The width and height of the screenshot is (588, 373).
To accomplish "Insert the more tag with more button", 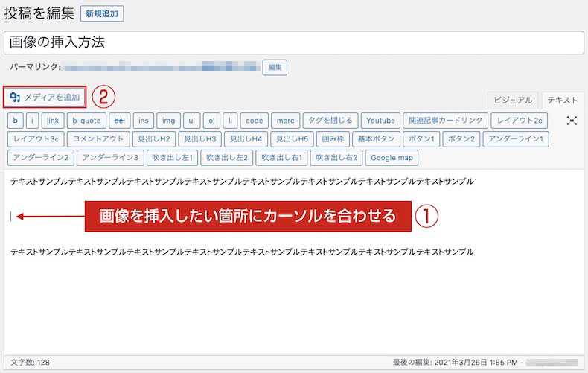I will point(285,121).
